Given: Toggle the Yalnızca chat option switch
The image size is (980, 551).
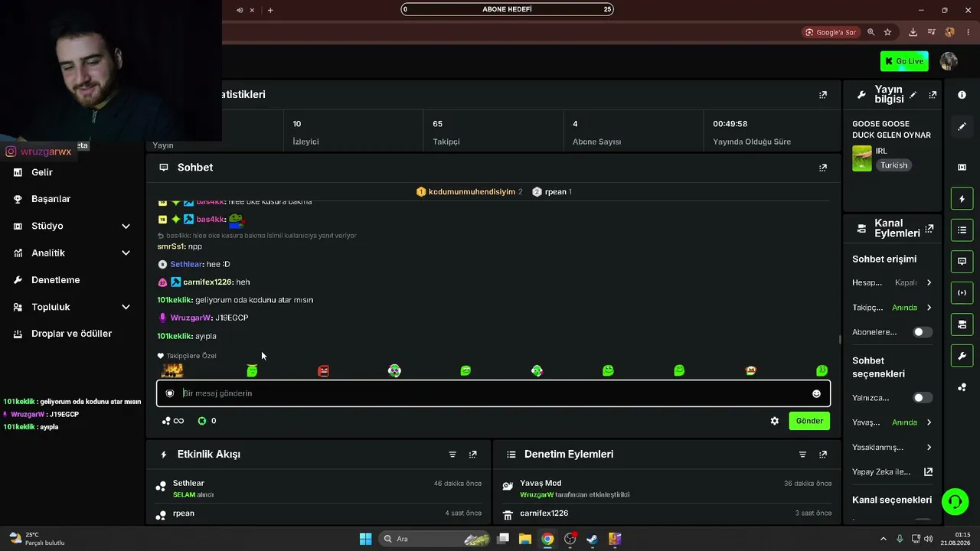Looking at the screenshot, I should click(923, 398).
